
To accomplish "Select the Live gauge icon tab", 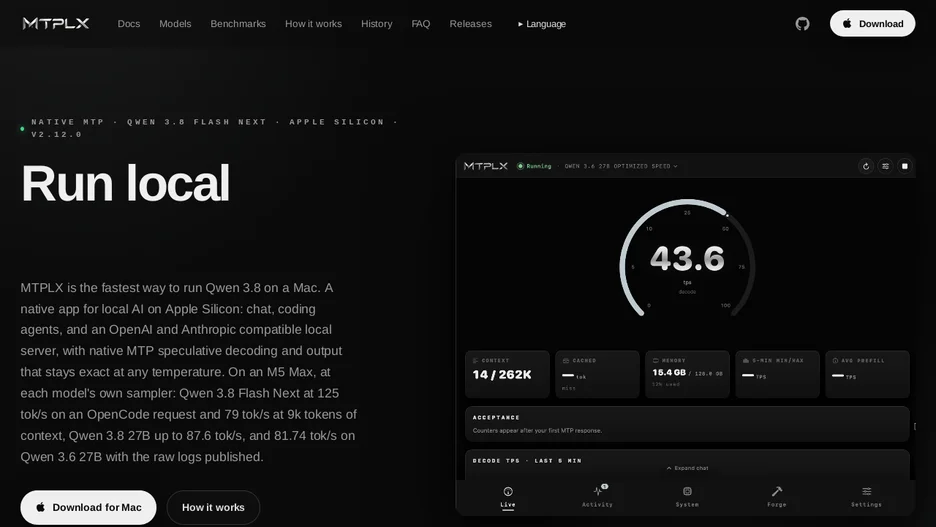I will point(508,492).
